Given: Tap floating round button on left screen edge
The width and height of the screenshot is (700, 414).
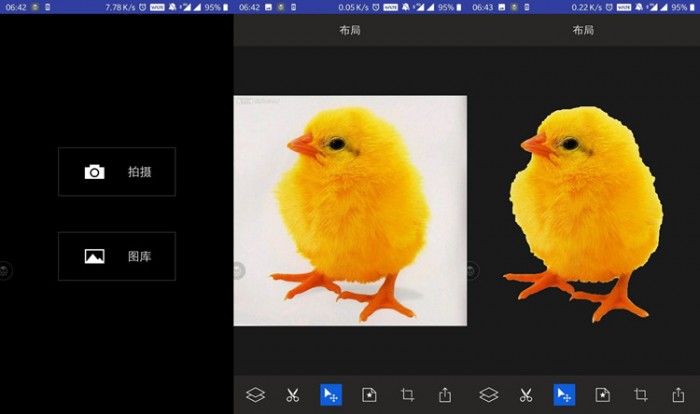Looking at the screenshot, I should (x=5, y=271).
